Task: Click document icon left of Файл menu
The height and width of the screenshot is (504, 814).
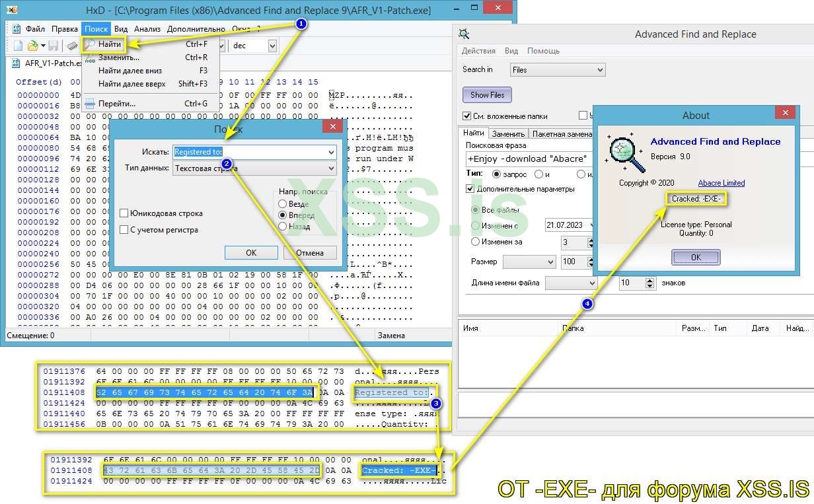Action: click(18, 29)
